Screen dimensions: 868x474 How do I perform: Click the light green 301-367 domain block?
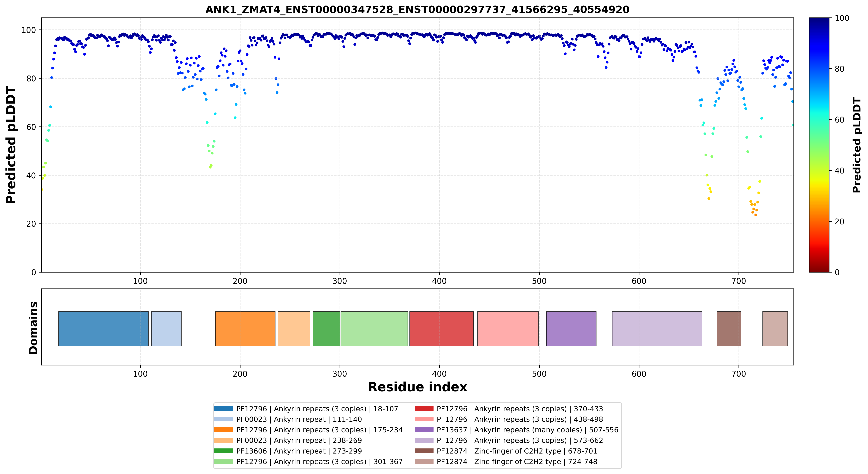point(374,329)
